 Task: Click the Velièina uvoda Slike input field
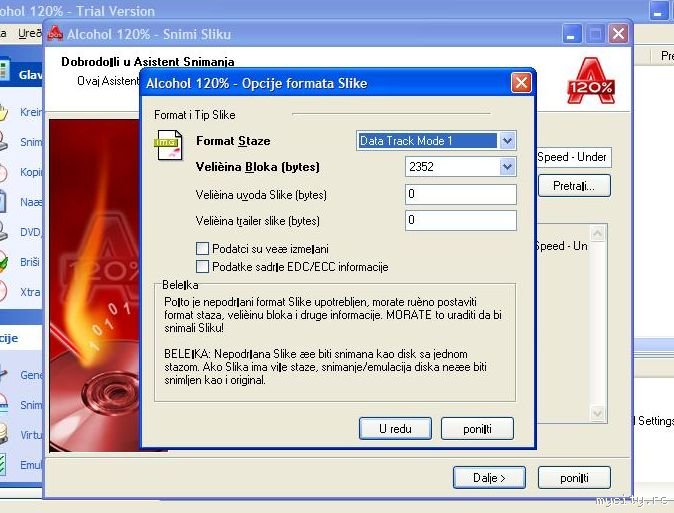pos(460,194)
